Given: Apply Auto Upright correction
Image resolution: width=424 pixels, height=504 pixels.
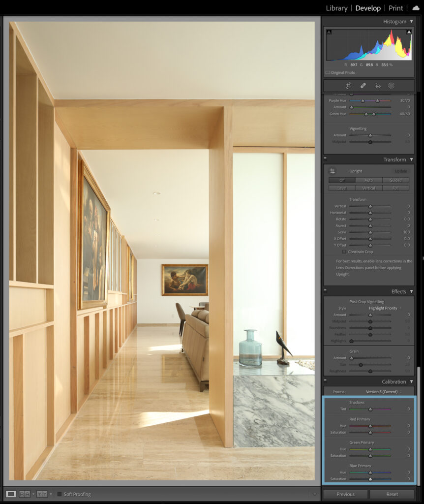Looking at the screenshot, I should (x=369, y=180).
